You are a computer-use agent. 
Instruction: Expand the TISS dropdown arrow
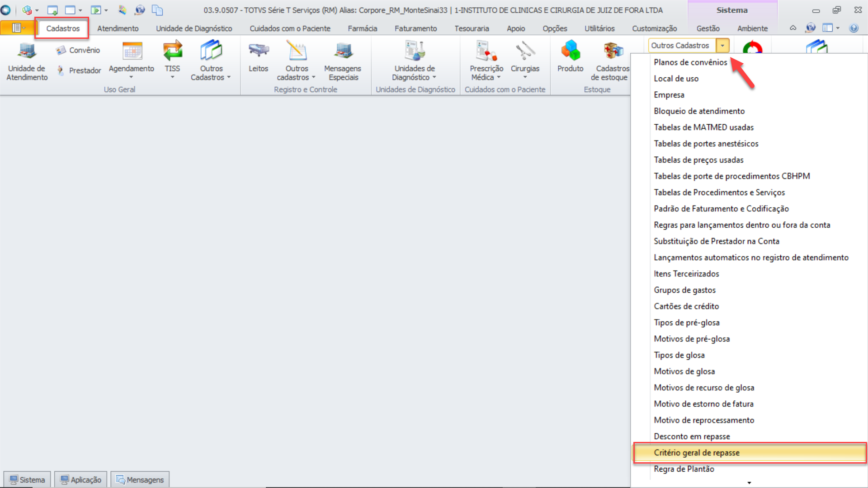172,77
